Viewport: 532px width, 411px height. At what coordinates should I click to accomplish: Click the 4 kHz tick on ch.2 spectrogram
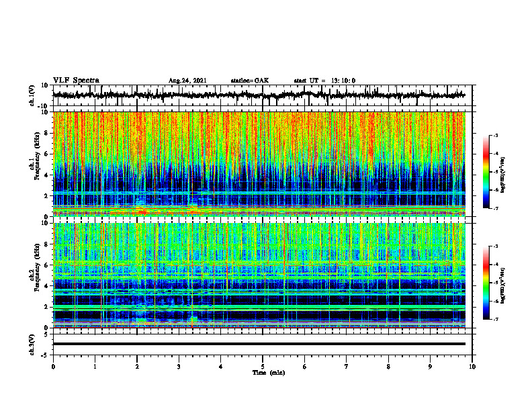tap(46, 286)
